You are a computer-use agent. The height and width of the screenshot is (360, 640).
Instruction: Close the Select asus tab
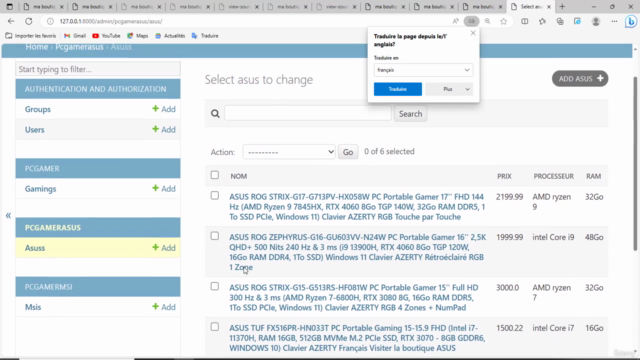[549, 7]
